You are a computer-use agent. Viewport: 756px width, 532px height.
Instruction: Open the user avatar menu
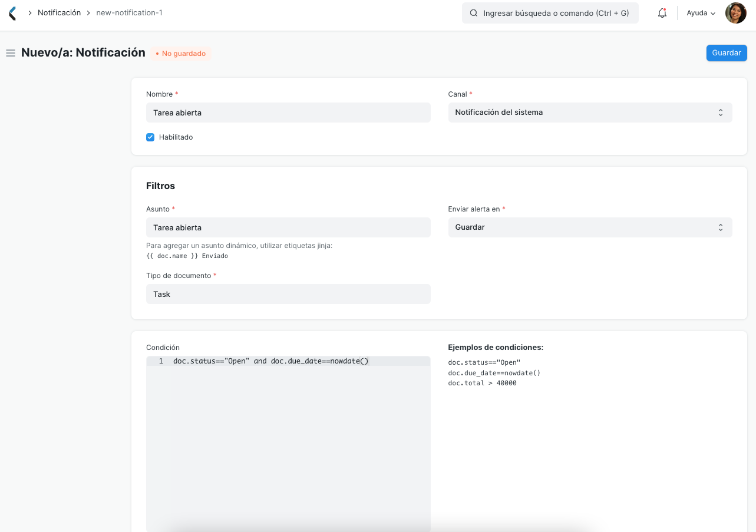point(735,13)
